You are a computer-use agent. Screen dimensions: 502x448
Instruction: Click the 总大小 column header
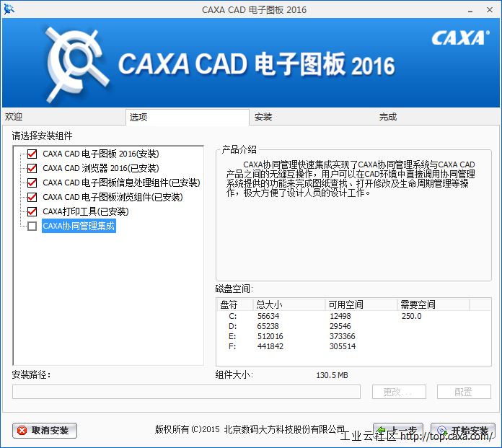click(289, 304)
